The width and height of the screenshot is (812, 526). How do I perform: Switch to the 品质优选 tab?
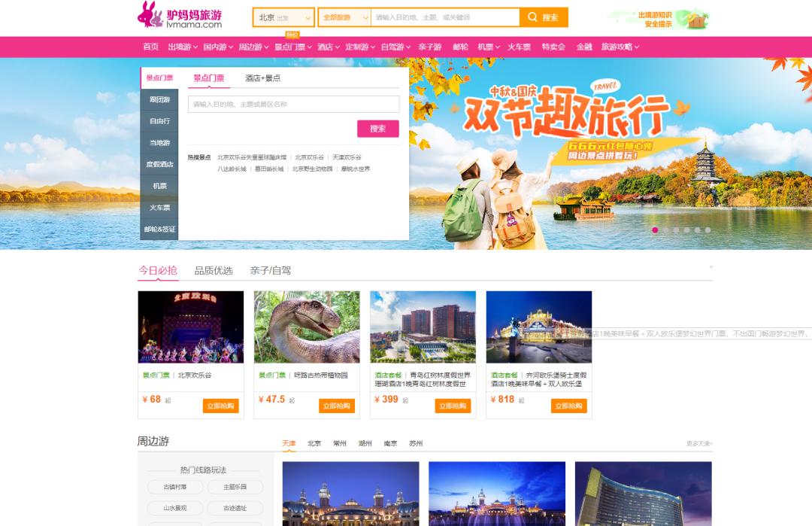click(214, 271)
